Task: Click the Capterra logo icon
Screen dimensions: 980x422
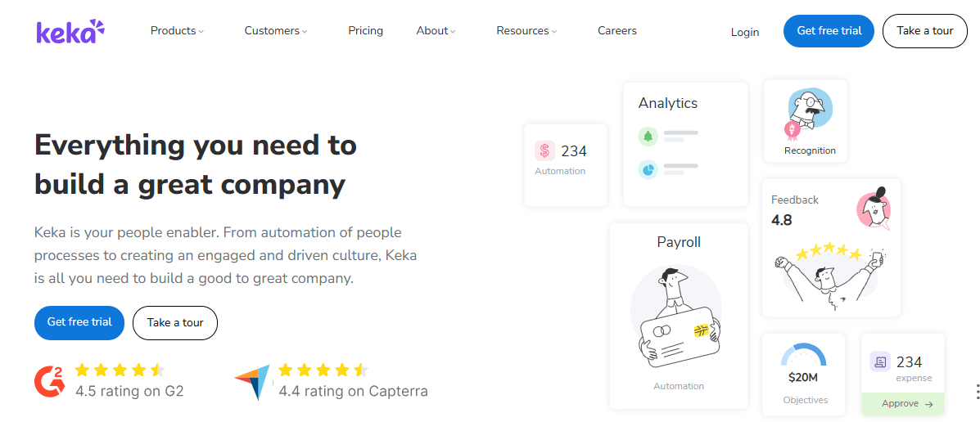Action: (x=252, y=381)
